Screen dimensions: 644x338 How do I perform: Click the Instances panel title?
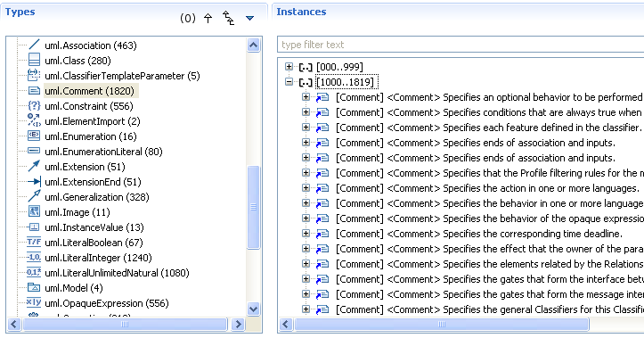click(x=301, y=12)
